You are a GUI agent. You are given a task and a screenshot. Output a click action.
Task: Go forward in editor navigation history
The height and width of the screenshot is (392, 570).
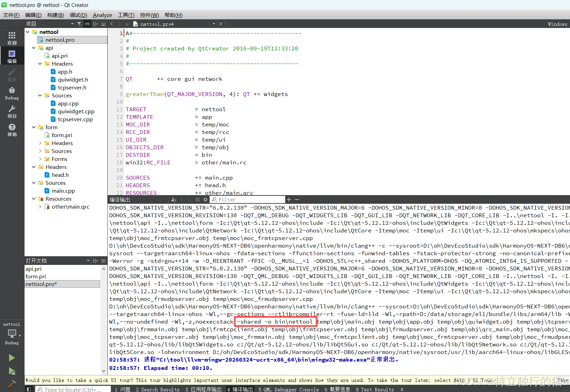point(119,24)
